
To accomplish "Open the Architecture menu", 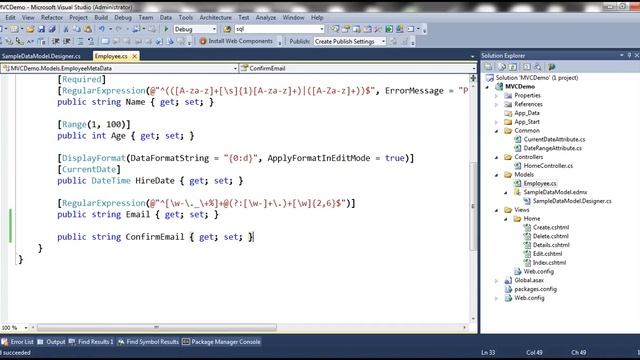I will tap(216, 18).
